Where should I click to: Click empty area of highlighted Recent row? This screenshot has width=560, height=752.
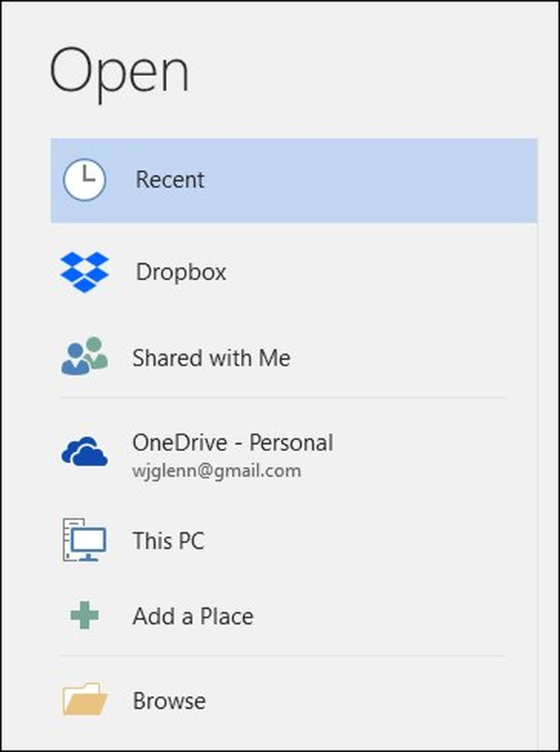click(x=384, y=180)
